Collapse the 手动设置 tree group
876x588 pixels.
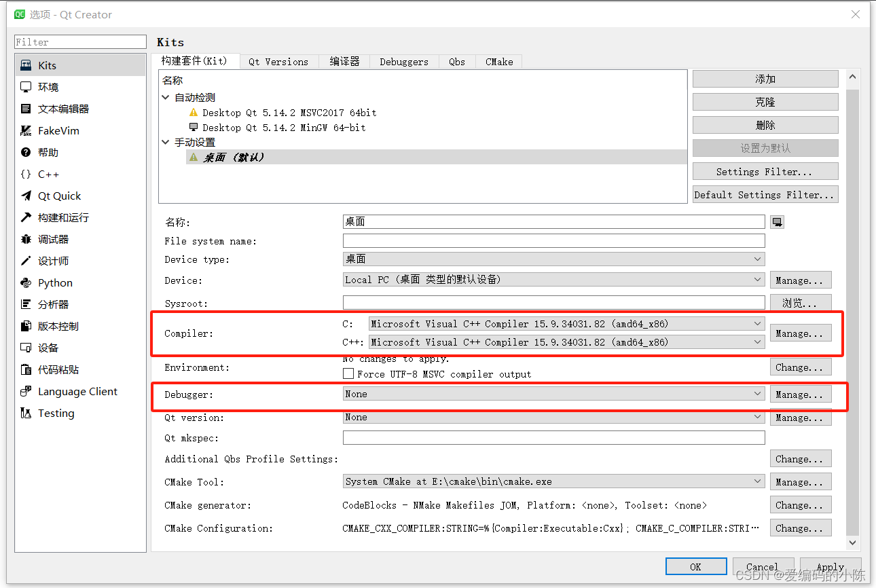166,143
